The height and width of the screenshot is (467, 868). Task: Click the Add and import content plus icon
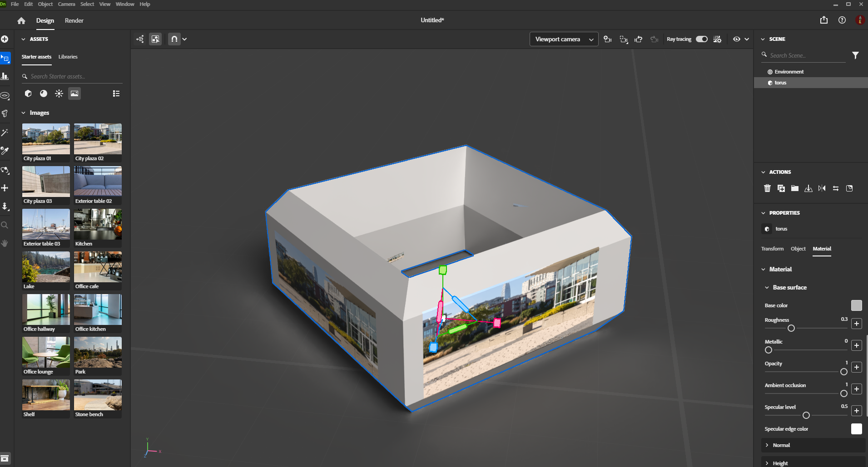(x=5, y=39)
